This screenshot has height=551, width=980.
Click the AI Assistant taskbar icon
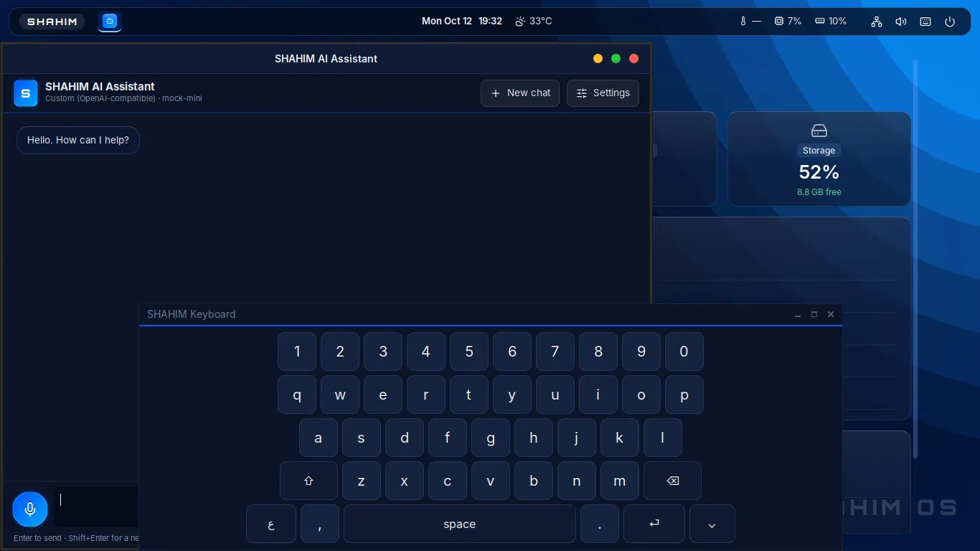110,22
